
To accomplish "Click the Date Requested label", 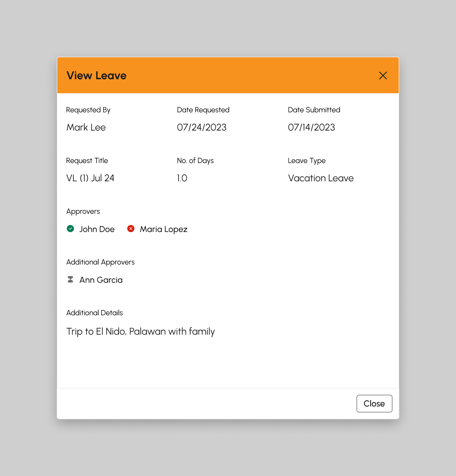I will pyautogui.click(x=203, y=110).
